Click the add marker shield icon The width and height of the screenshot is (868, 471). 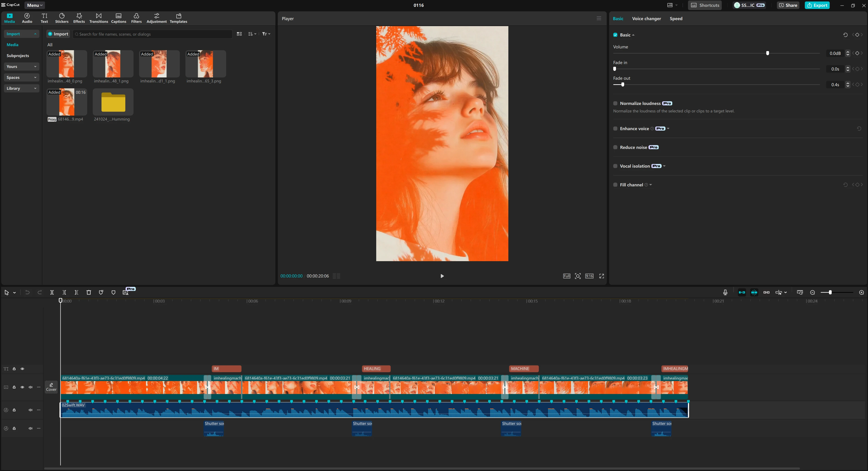(x=113, y=292)
